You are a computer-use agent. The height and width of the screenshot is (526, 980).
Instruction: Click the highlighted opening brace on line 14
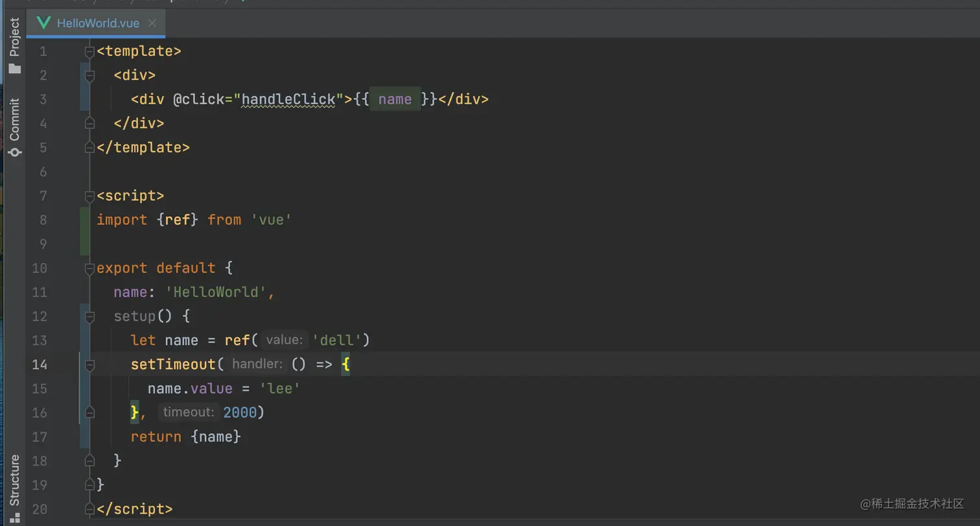click(x=345, y=365)
